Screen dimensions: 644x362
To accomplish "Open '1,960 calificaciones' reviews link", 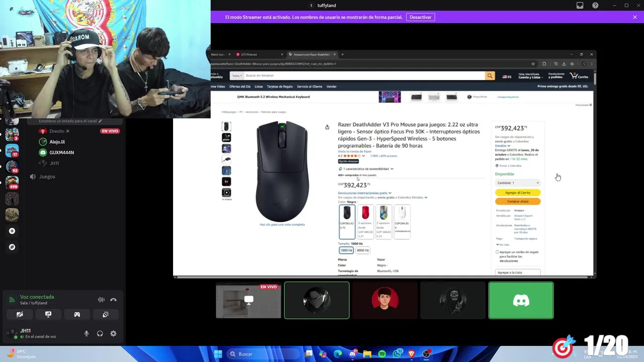I will (383, 156).
